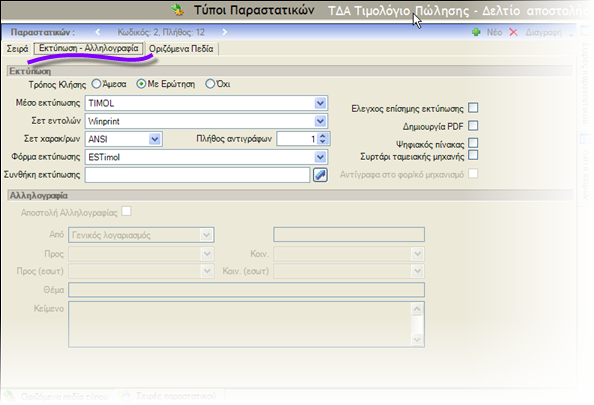The width and height of the screenshot is (594, 405).
Task: Select the Με Ερώτηση radio option
Action: [x=141, y=84]
